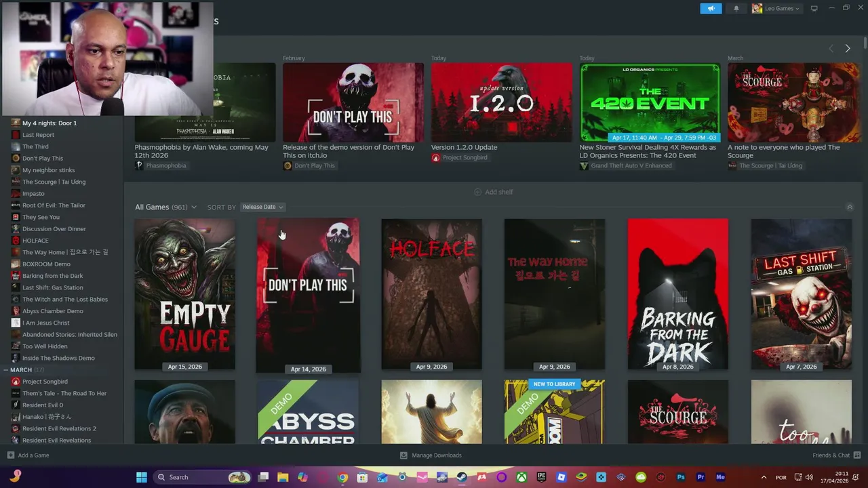Open Task View on the taskbar
The height and width of the screenshot is (488, 868).
[x=263, y=477]
